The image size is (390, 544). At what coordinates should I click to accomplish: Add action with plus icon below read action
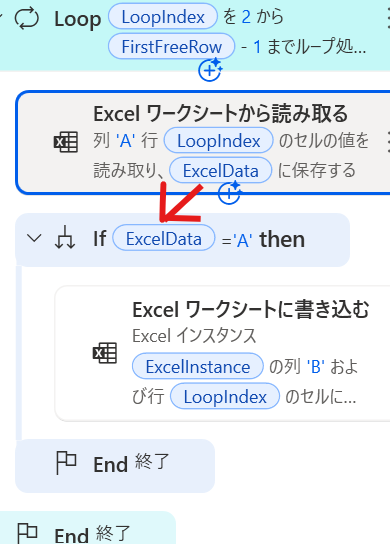point(229,193)
